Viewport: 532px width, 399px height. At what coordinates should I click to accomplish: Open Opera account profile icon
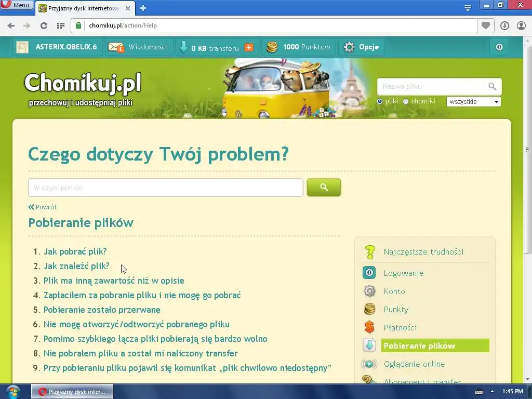click(x=521, y=25)
